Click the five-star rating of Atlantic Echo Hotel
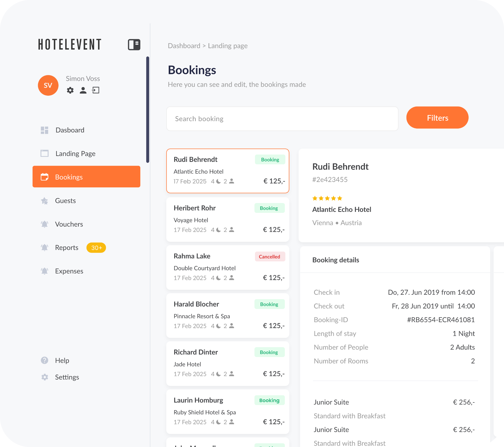Viewport: 504px width, 447px height. coord(327,198)
